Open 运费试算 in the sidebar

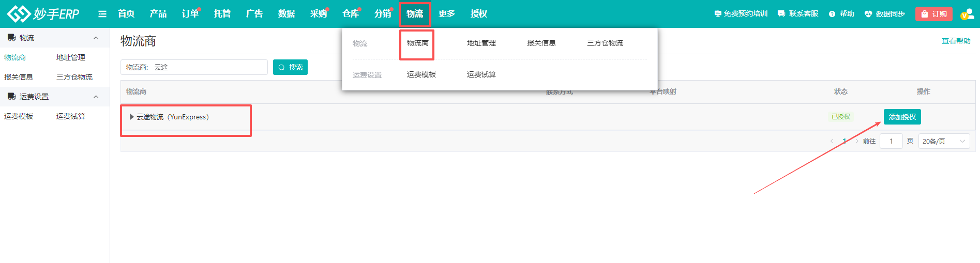71,117
